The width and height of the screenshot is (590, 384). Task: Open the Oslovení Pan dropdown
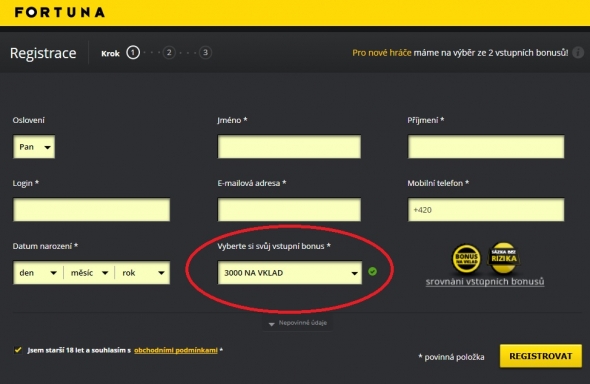click(x=34, y=147)
